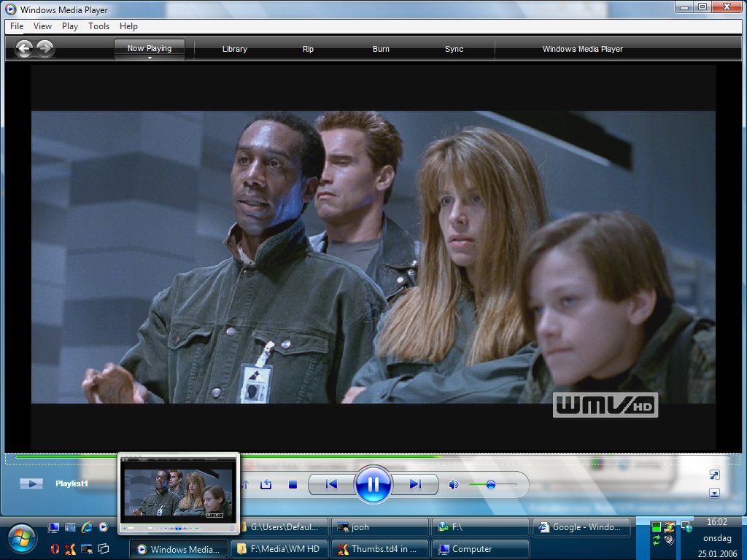The image size is (747, 560).
Task: Click the speaker volume tray icon
Action: (x=670, y=540)
